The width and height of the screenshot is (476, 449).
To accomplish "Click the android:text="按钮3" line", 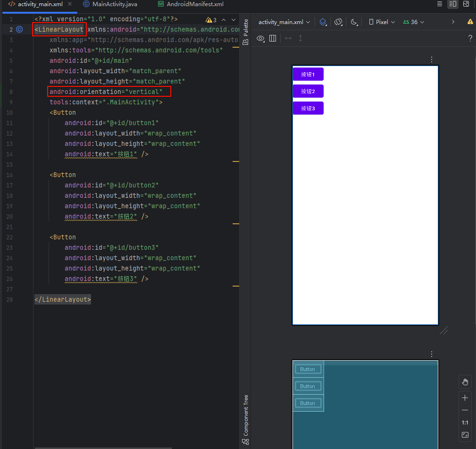I will (x=106, y=279).
